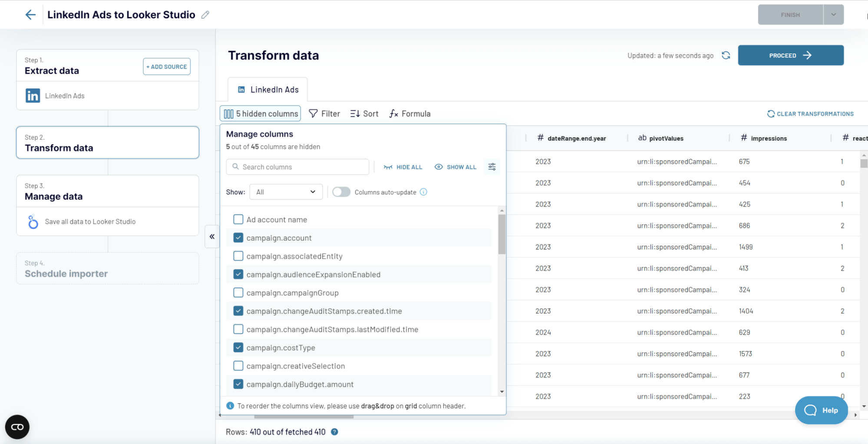
Task: Click the ab type icon of pivotValues
Action: tap(642, 138)
